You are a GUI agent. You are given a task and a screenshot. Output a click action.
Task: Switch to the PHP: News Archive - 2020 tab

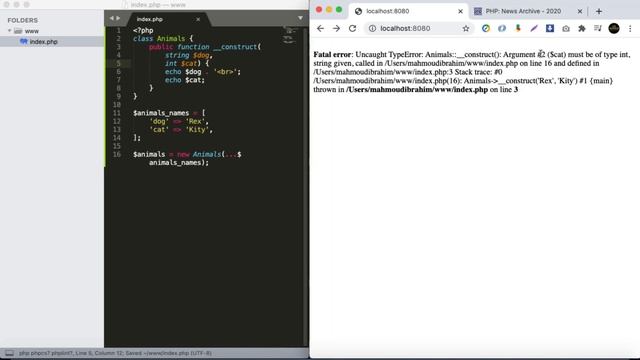point(523,11)
